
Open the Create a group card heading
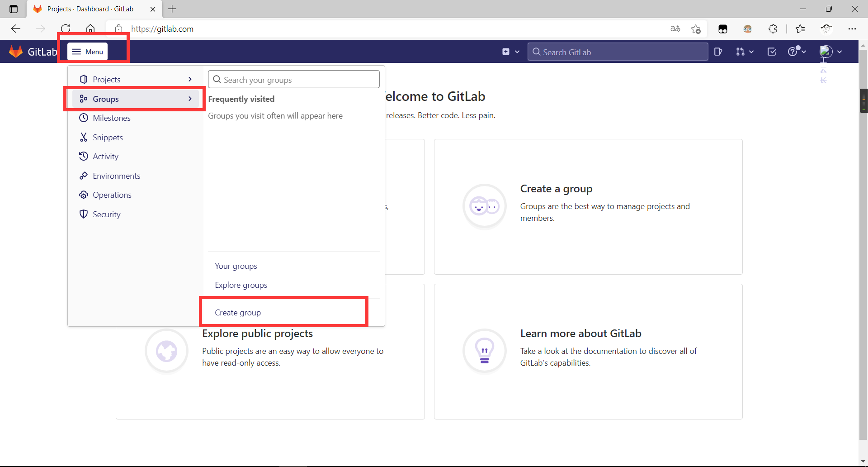pyautogui.click(x=557, y=189)
